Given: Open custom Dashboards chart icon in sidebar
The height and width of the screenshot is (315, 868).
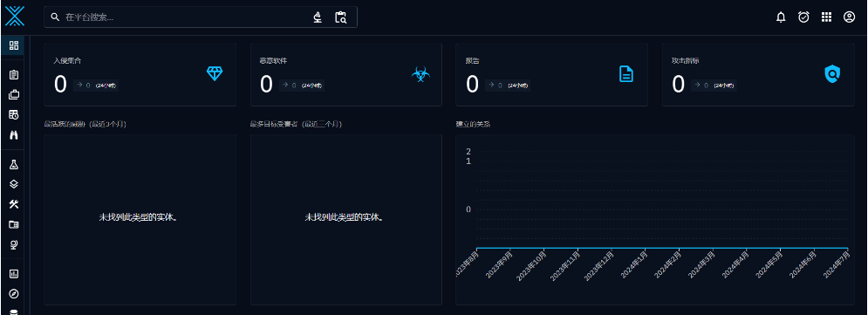Looking at the screenshot, I should click(14, 274).
